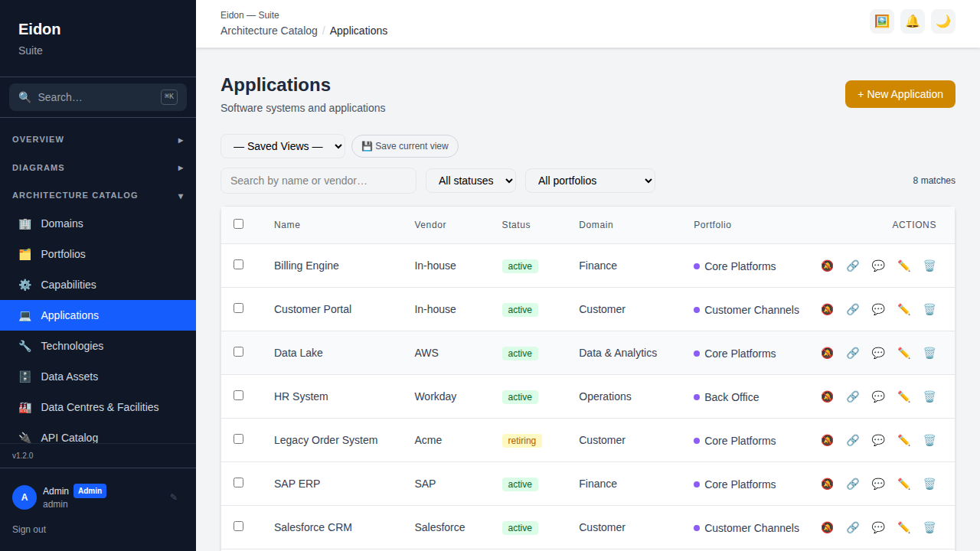Mute notifications for Salesforce CRM
Screen dimensions: 980x551
pyautogui.click(x=827, y=527)
